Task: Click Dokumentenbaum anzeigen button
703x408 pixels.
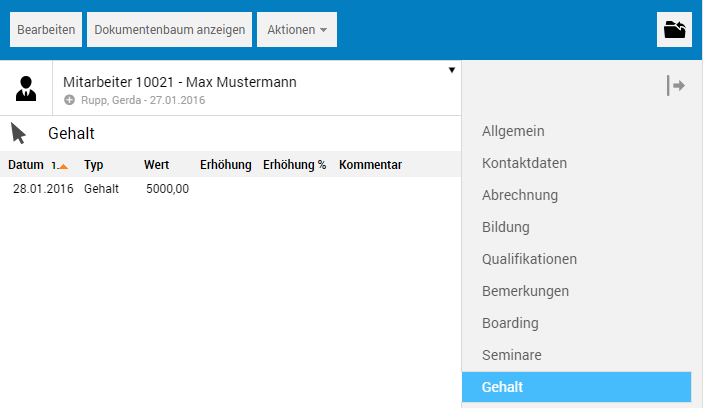Action: pos(170,30)
